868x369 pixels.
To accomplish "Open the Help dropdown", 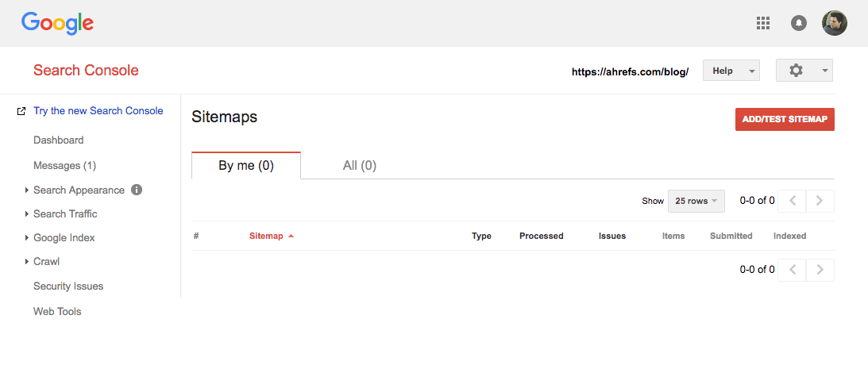I will tap(731, 71).
